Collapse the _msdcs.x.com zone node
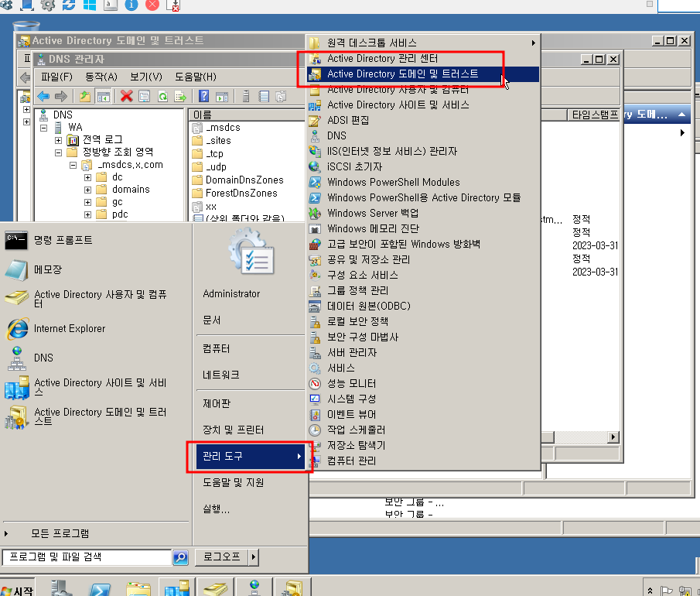The height and width of the screenshot is (596, 700). (x=73, y=166)
